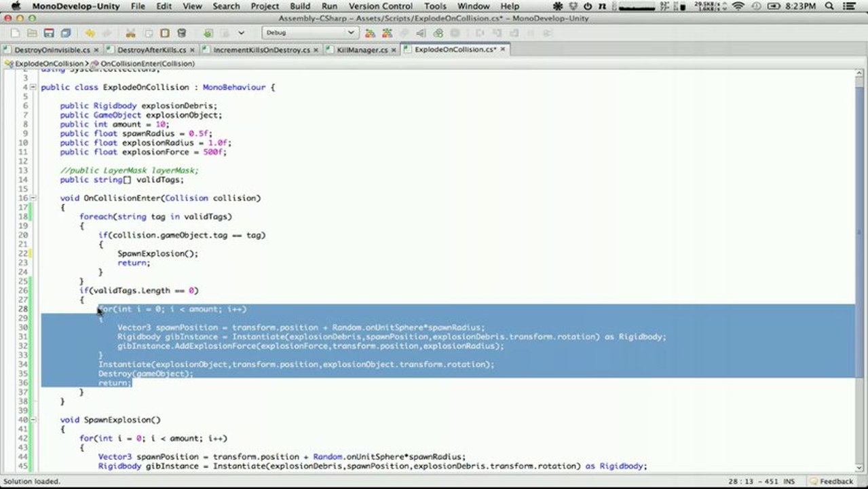Viewport: 868px width, 489px height.
Task: Click the Copy toolbar icon
Action: point(147,33)
